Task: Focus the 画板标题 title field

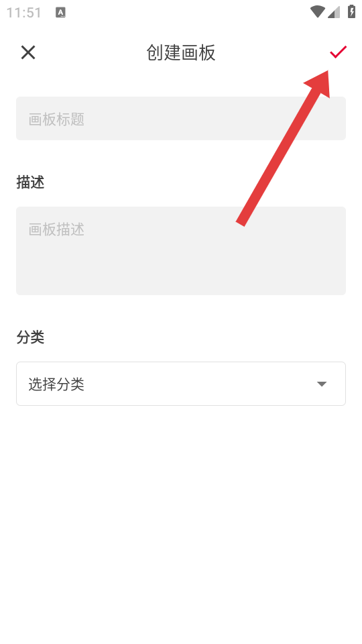Action: 181,118
